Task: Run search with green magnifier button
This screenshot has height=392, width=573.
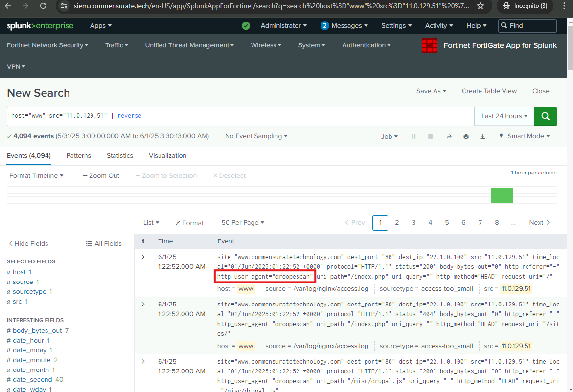Action: pyautogui.click(x=546, y=116)
